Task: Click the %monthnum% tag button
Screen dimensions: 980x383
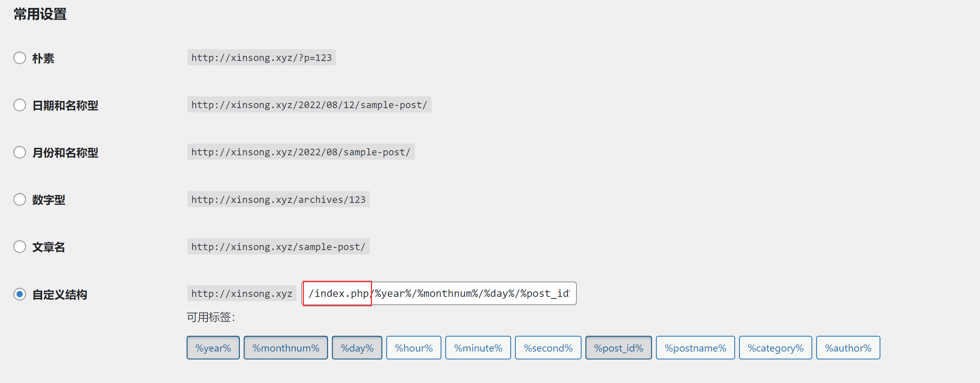Action: tap(286, 348)
